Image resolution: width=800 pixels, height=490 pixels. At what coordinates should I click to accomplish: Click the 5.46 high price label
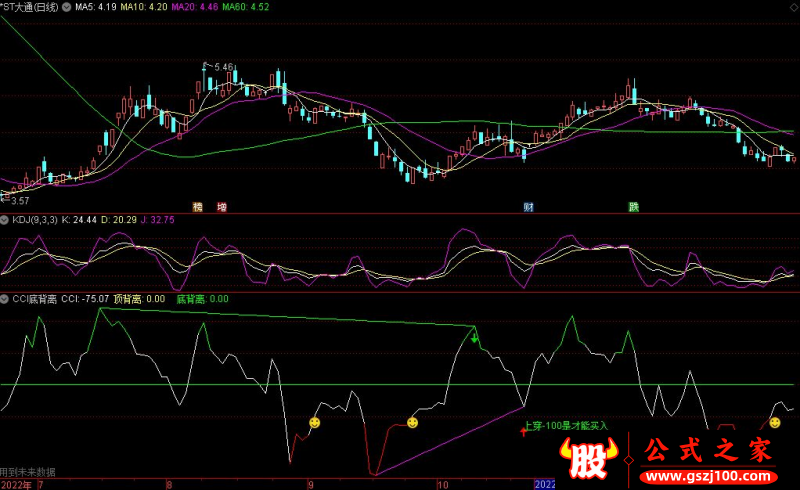pos(223,67)
